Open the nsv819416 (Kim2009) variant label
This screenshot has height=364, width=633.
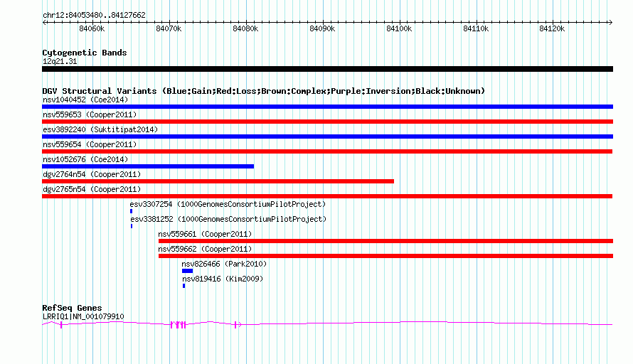(x=223, y=279)
